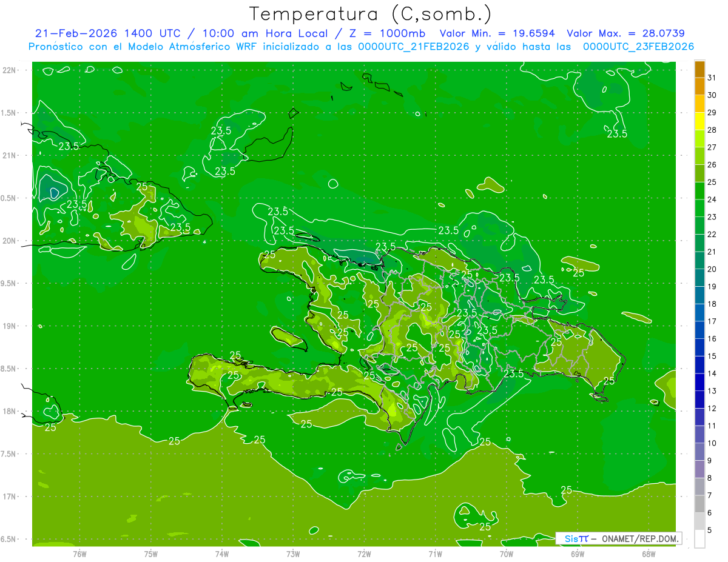Click the legend value '28'
The height and width of the screenshot is (562, 728).
712,130
